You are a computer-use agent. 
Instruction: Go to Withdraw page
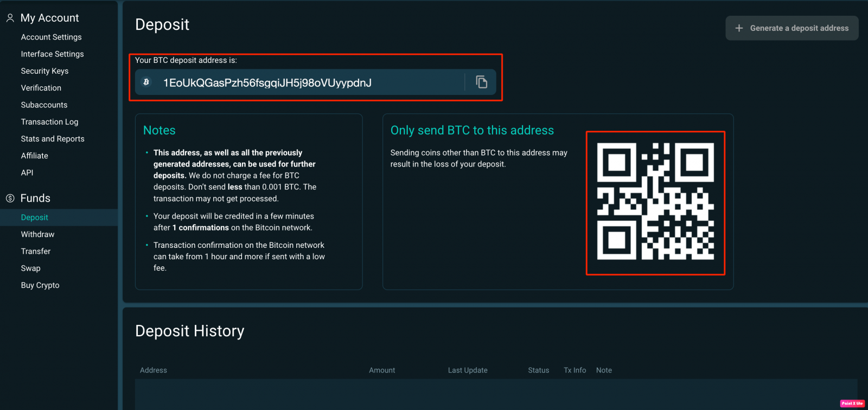(37, 234)
